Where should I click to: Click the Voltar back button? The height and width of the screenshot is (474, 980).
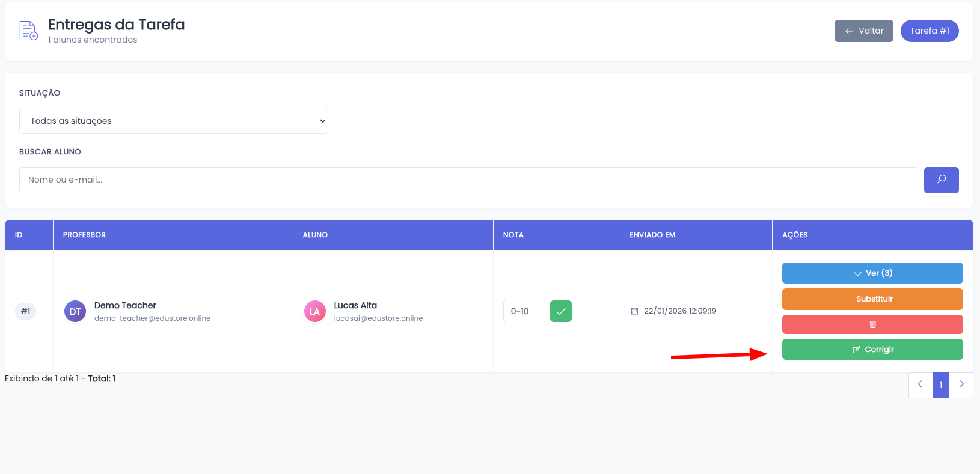pyautogui.click(x=863, y=31)
